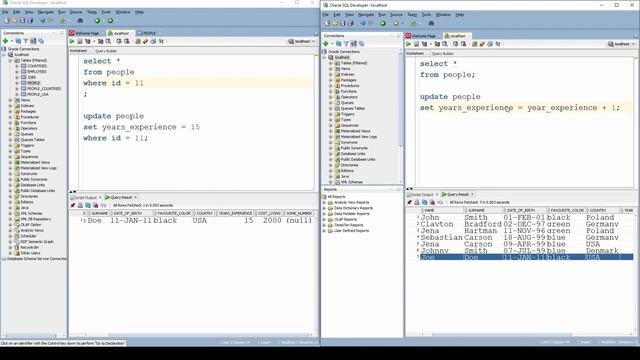The height and width of the screenshot is (360, 640).
Task: Click the filter funnel icon in right Connections panel
Action: (x=346, y=44)
